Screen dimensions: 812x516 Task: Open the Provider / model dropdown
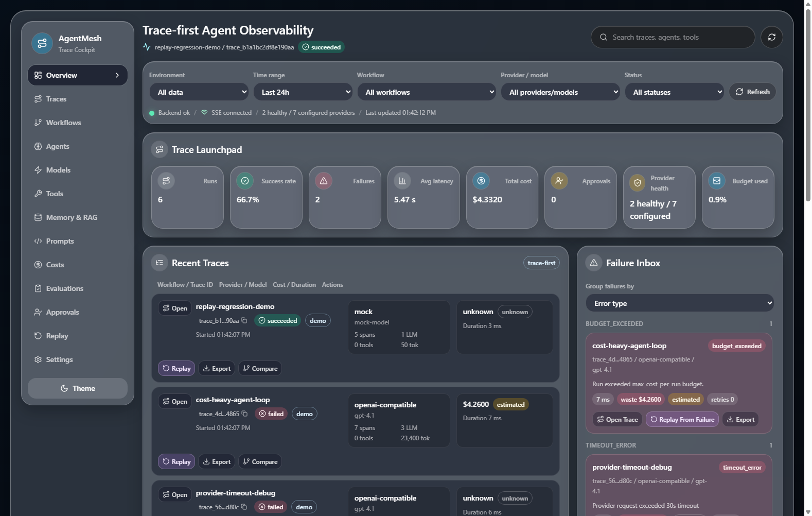pos(560,92)
